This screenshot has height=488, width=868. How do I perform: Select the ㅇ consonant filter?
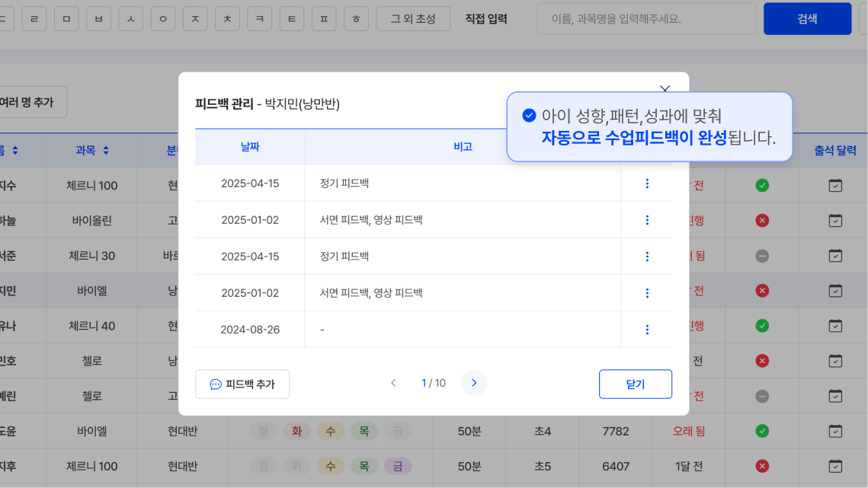[162, 18]
